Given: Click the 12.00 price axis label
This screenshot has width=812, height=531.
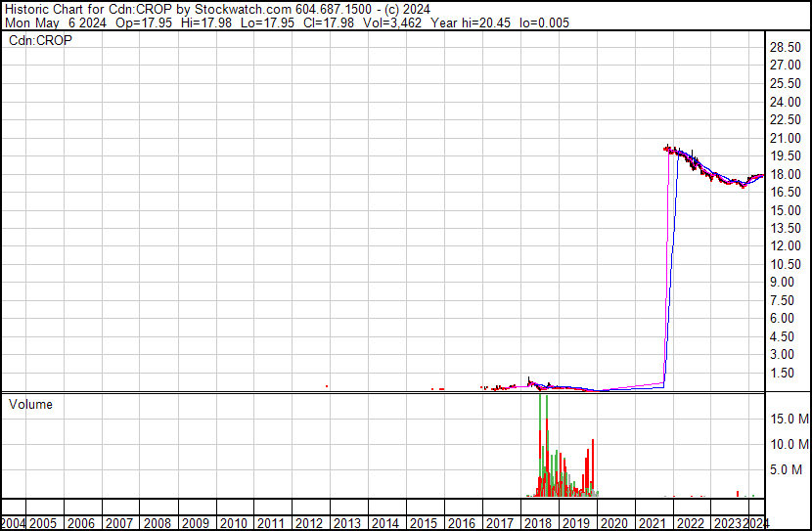Looking at the screenshot, I should tap(786, 245).
